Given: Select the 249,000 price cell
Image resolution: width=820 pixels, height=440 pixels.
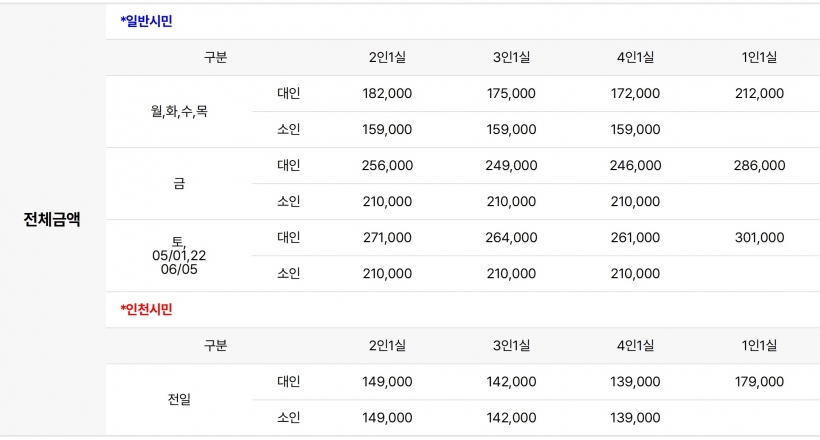Looking at the screenshot, I should 511,165.
